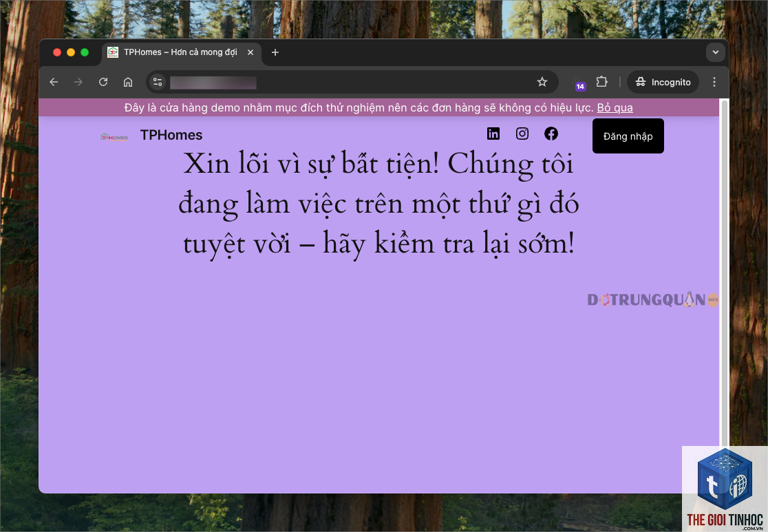Viewport: 768px width, 532px height.
Task: Open the Extensions puzzle menu
Action: [601, 82]
